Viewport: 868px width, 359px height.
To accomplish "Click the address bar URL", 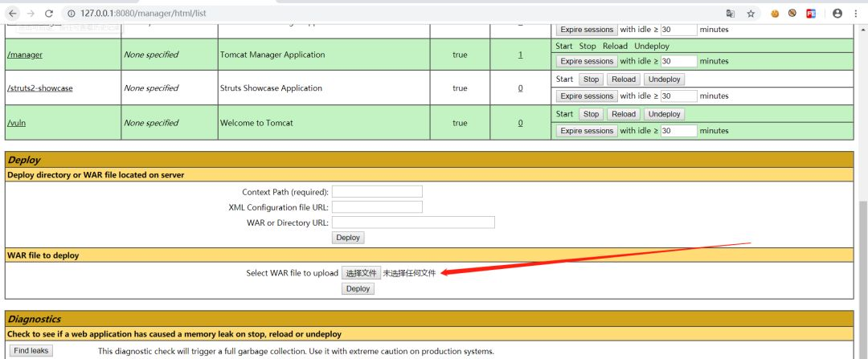I will coord(143,14).
